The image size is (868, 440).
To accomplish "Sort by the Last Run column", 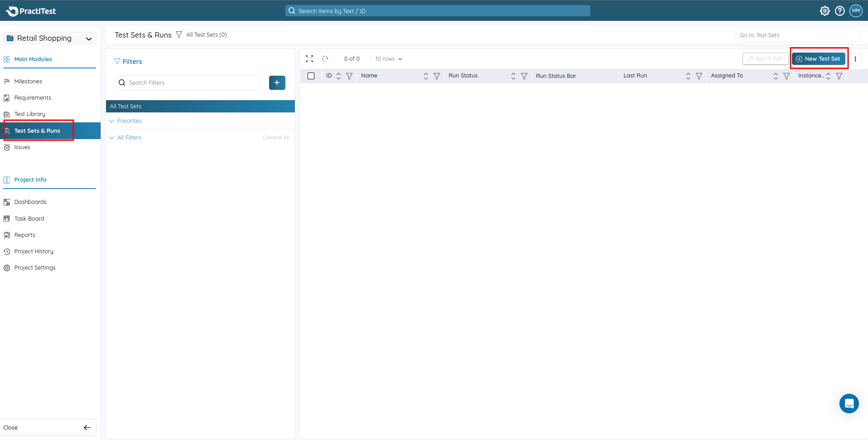I will pos(688,76).
